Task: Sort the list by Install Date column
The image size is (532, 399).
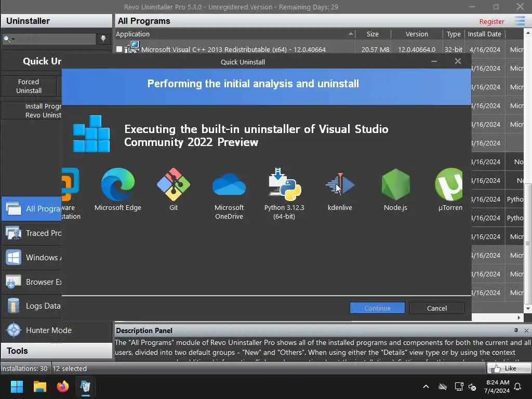Action: [485, 34]
